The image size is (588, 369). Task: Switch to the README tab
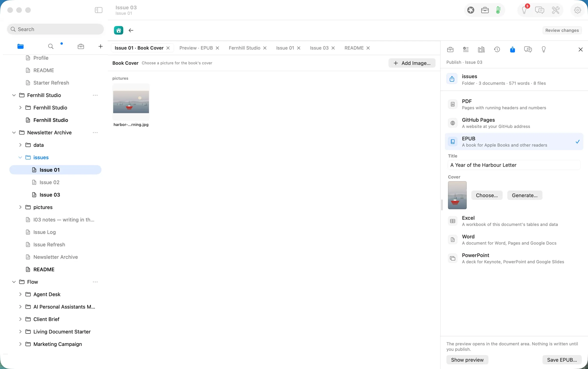[354, 48]
